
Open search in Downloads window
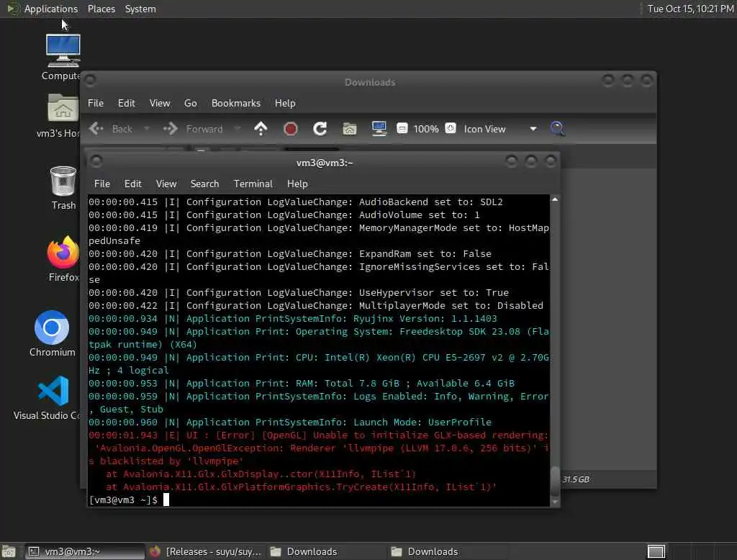[558, 128]
